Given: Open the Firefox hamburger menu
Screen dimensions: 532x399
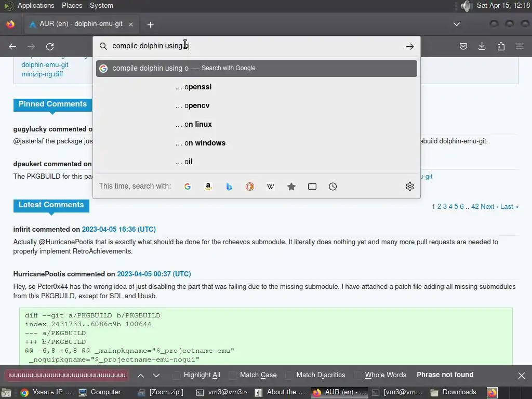Looking at the screenshot, I should [x=520, y=46].
